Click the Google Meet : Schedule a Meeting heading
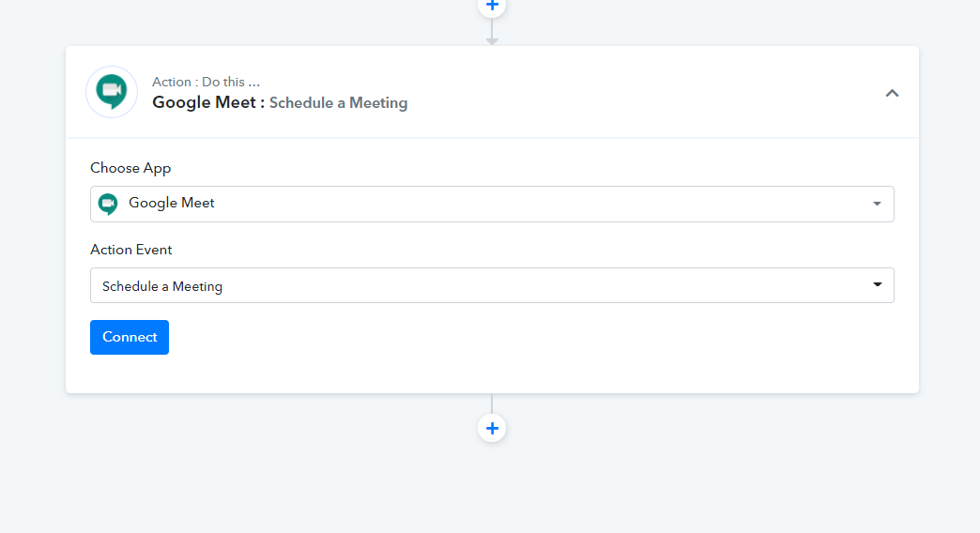Viewport: 980px width, 533px height. tap(280, 102)
